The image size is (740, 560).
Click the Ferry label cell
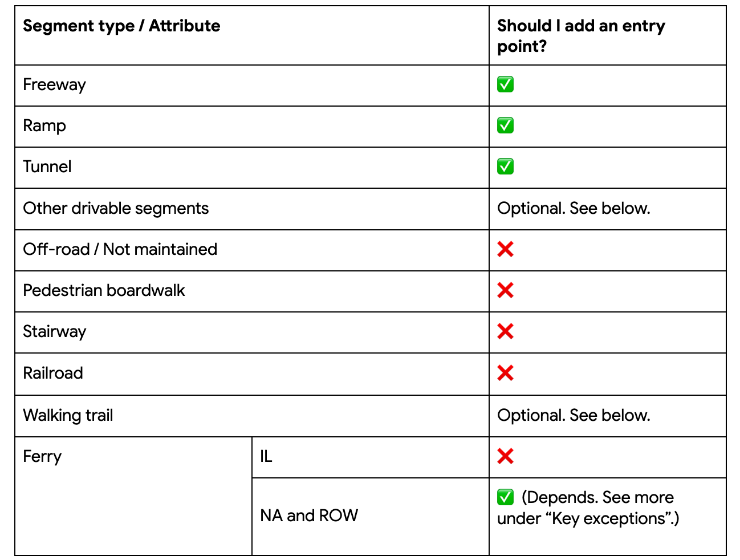(133, 496)
